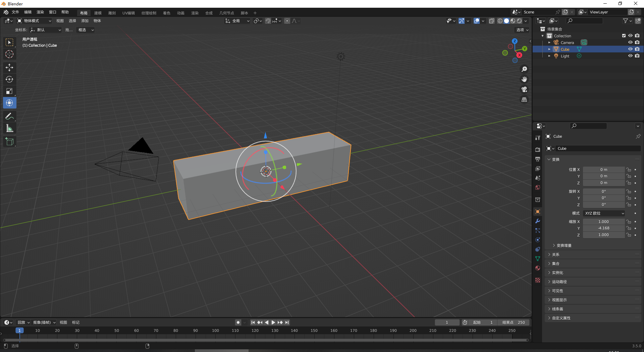Open the Object Data mesh properties tab
The image size is (644, 352).
pos(538,259)
